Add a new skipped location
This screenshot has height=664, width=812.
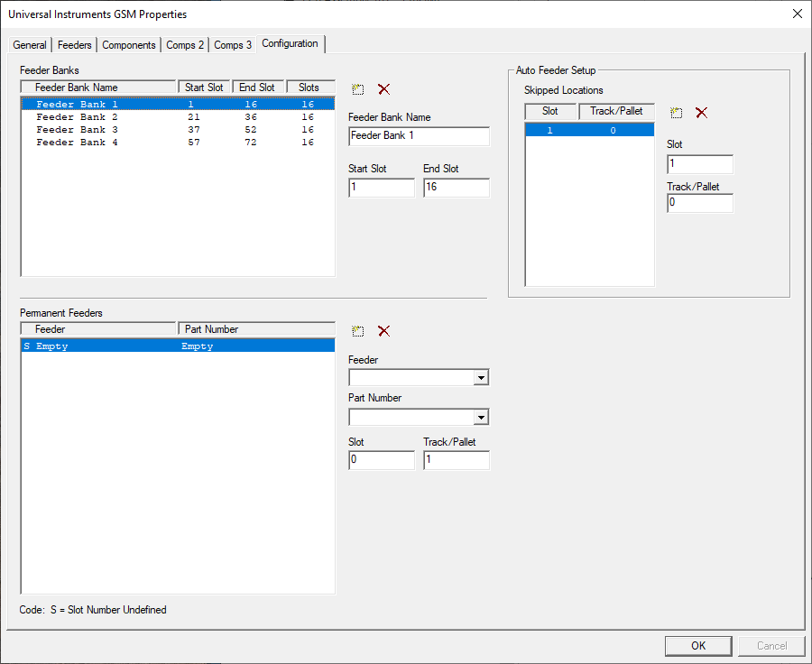point(677,112)
